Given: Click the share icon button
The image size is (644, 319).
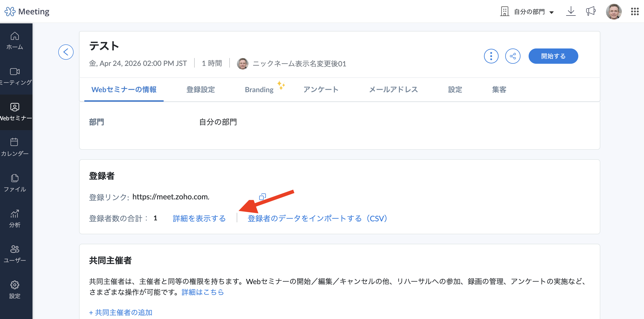Looking at the screenshot, I should (512, 56).
